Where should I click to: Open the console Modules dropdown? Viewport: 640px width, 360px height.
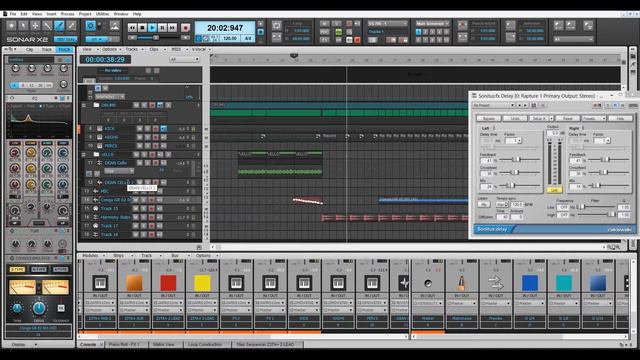coord(93,256)
